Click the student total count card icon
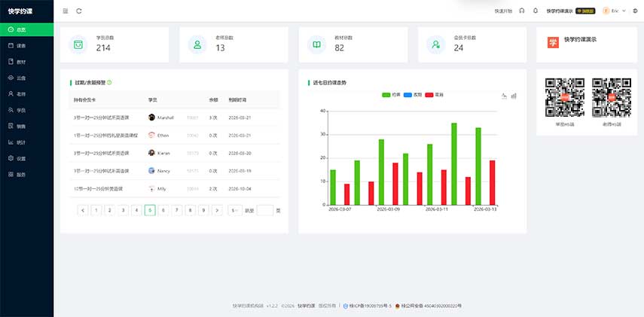Viewport: 644px width, 317px height. [x=78, y=44]
